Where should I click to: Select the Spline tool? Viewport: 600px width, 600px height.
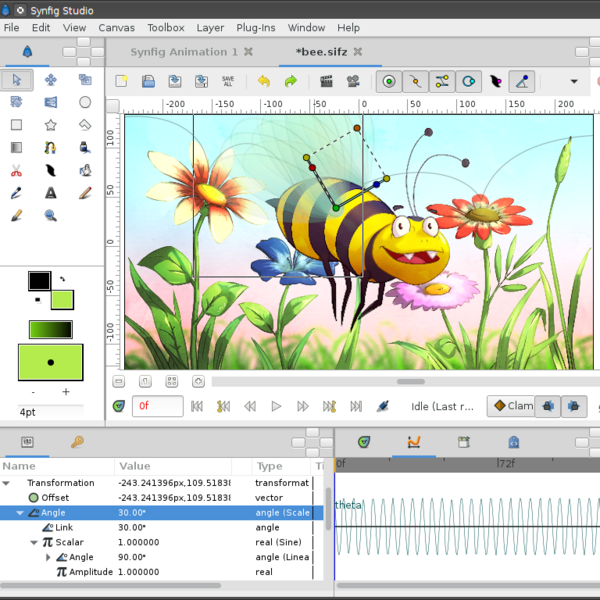tap(51, 147)
